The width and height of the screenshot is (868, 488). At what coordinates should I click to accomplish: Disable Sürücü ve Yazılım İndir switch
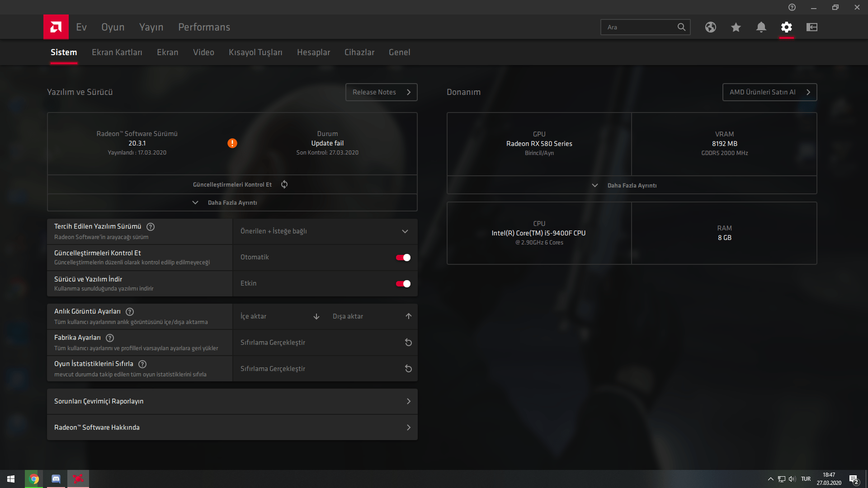point(403,284)
